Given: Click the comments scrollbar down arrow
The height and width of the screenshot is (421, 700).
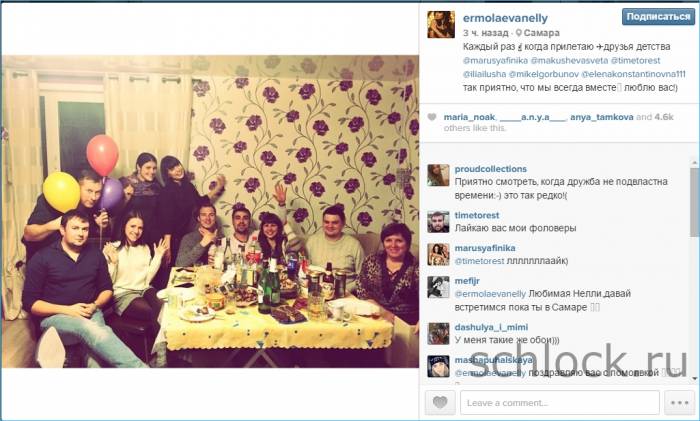Looking at the screenshot, I should [695, 379].
